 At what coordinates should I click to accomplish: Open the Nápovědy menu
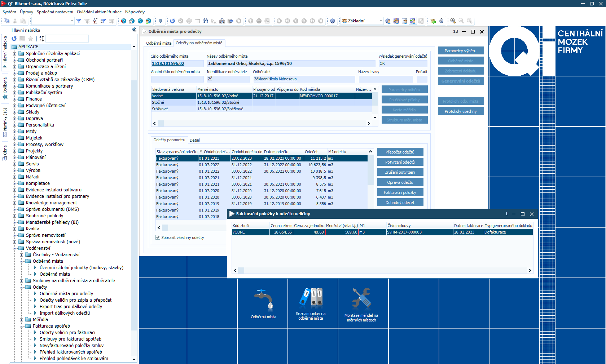click(135, 12)
